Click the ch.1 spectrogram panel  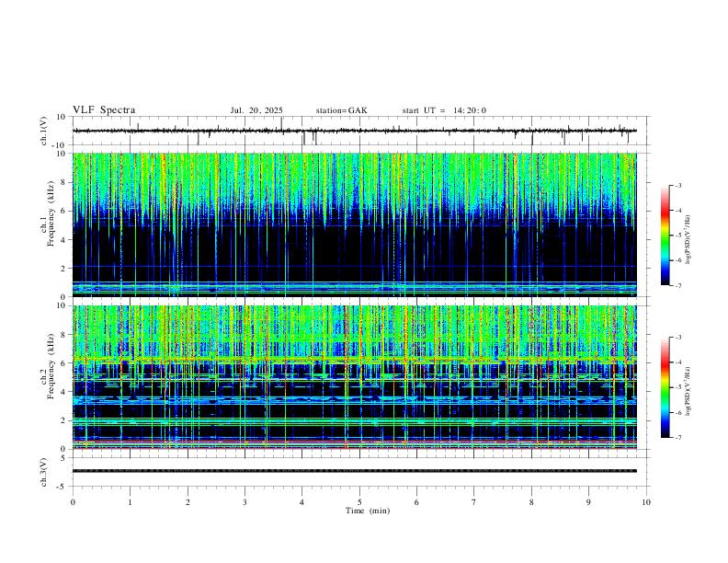click(x=354, y=224)
